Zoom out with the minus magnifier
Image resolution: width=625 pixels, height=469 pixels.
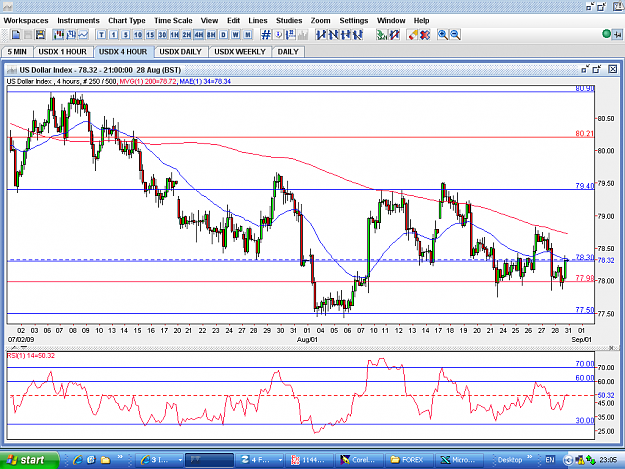[x=455, y=35]
